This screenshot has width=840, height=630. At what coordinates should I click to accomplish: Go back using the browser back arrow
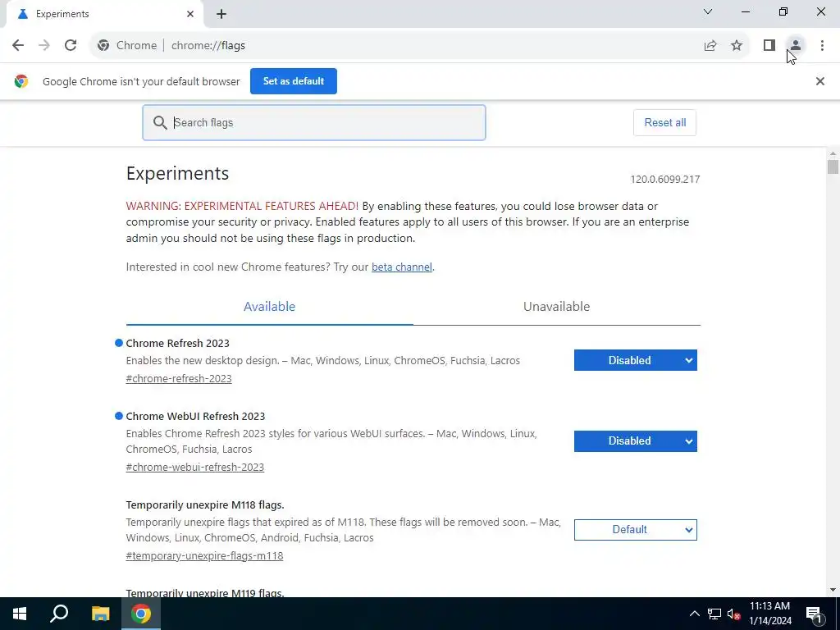tap(18, 46)
